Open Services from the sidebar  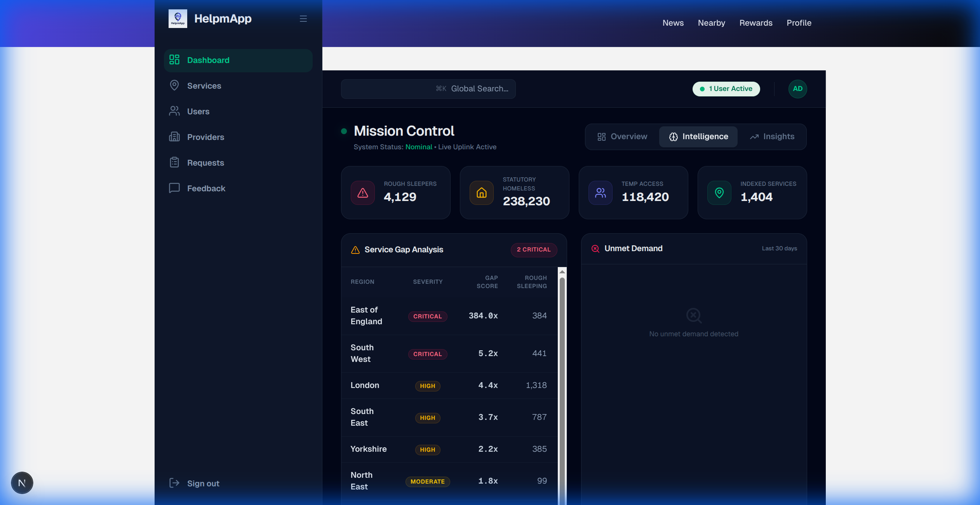pyautogui.click(x=204, y=86)
